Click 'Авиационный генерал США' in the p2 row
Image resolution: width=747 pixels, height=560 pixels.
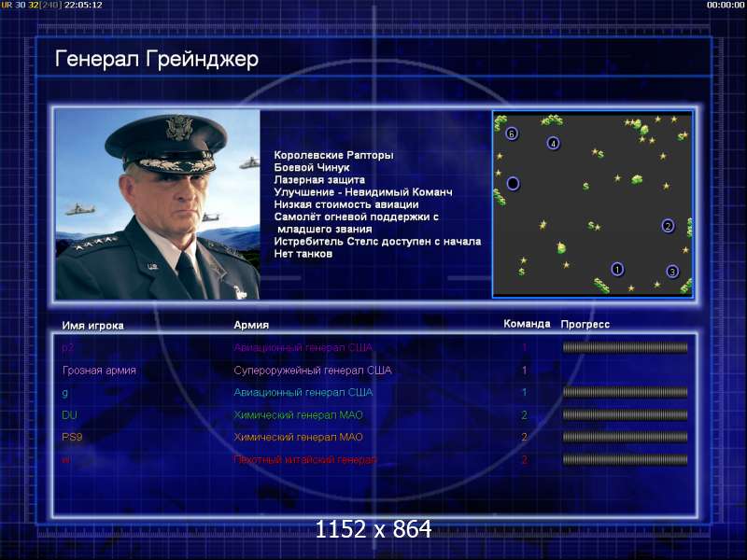303,347
